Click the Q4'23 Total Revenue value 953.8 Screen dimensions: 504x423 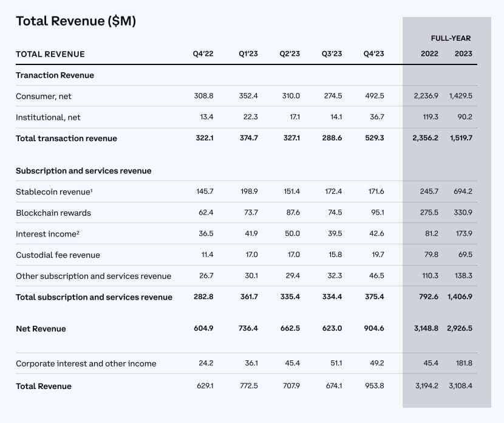tap(373, 386)
